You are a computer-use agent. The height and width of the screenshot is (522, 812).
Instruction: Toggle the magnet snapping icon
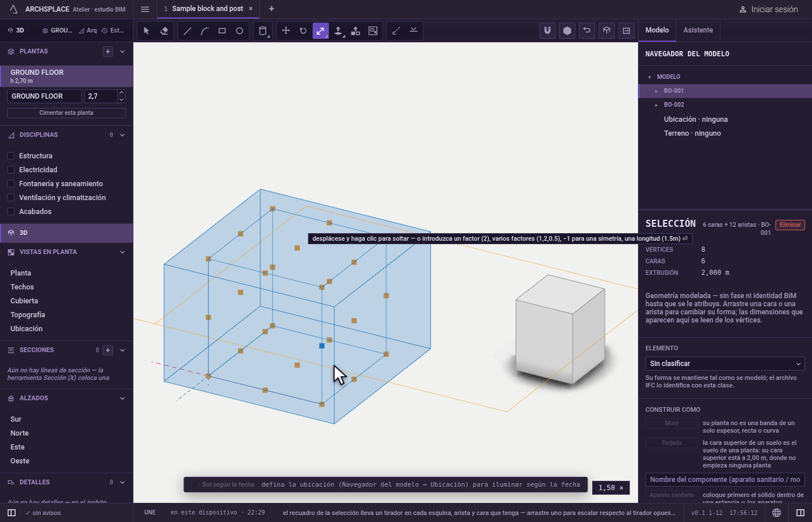(548, 31)
